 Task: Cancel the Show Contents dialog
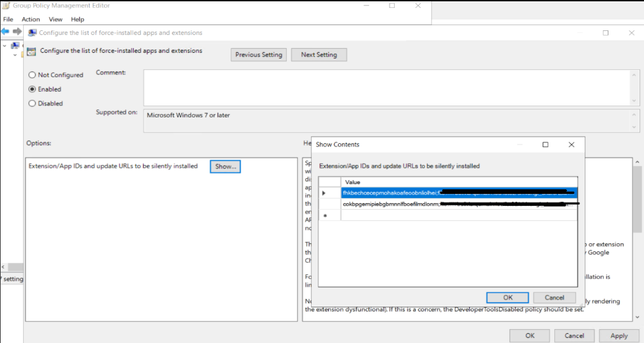(554, 297)
